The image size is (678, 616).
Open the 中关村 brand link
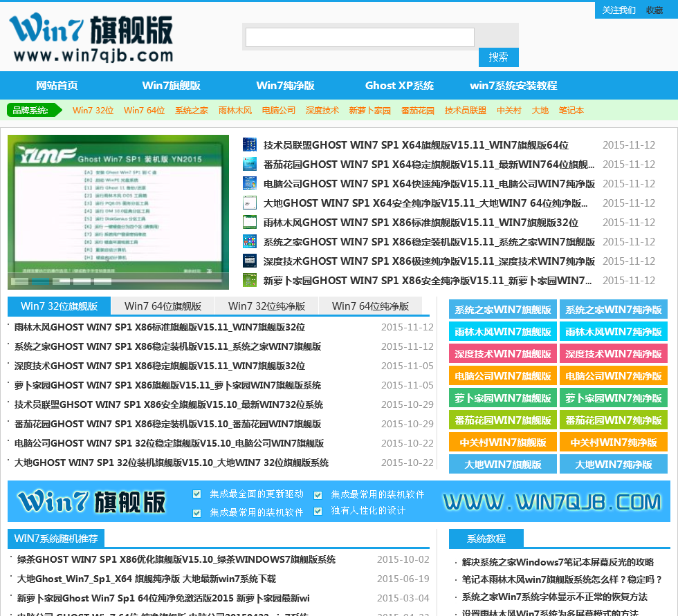point(509,110)
